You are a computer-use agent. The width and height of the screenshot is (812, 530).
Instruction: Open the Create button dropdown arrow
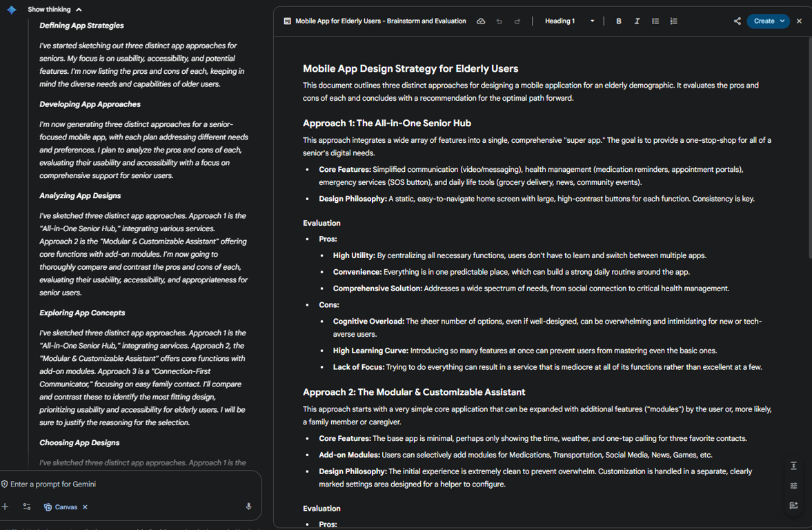pos(782,21)
